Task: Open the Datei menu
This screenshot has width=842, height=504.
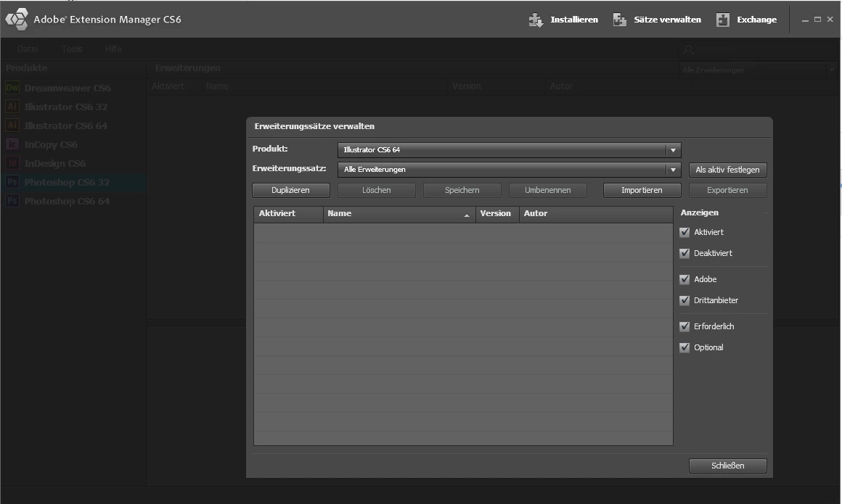Action: tap(28, 49)
